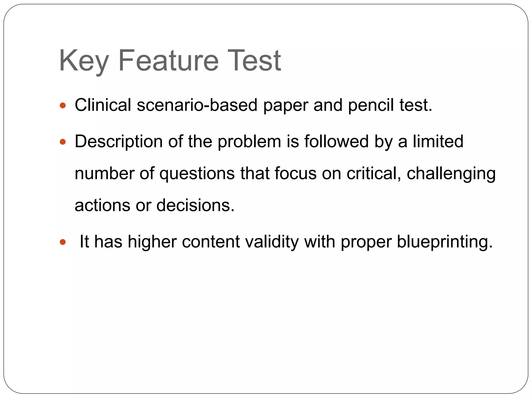Click the word 'Clinical' in first bullet
This screenshot has height=399, width=532.
coord(103,105)
